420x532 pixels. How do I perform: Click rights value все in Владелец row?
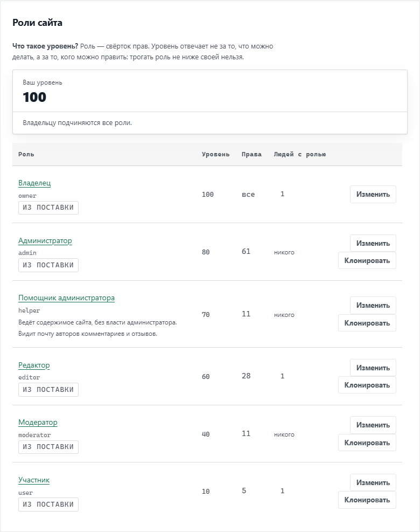point(248,195)
